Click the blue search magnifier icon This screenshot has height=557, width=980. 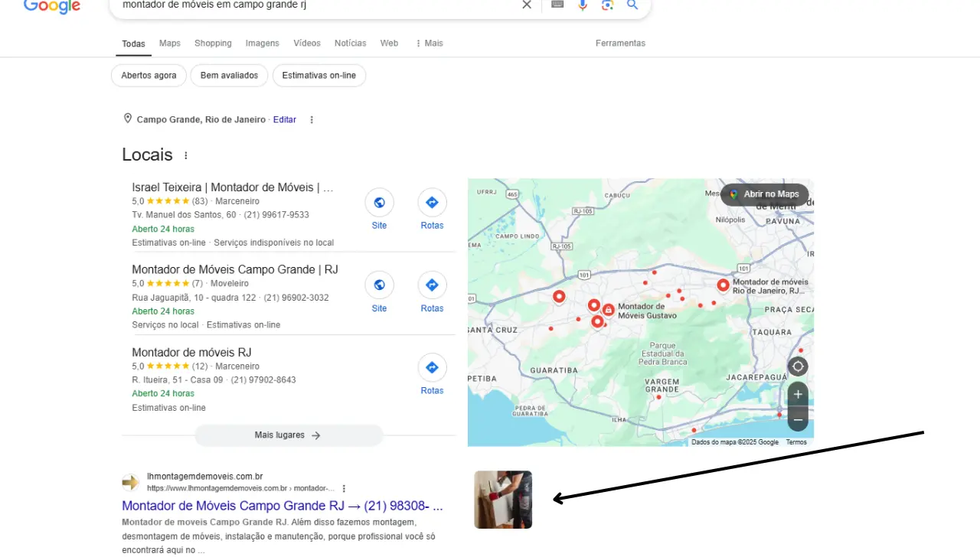tap(632, 5)
